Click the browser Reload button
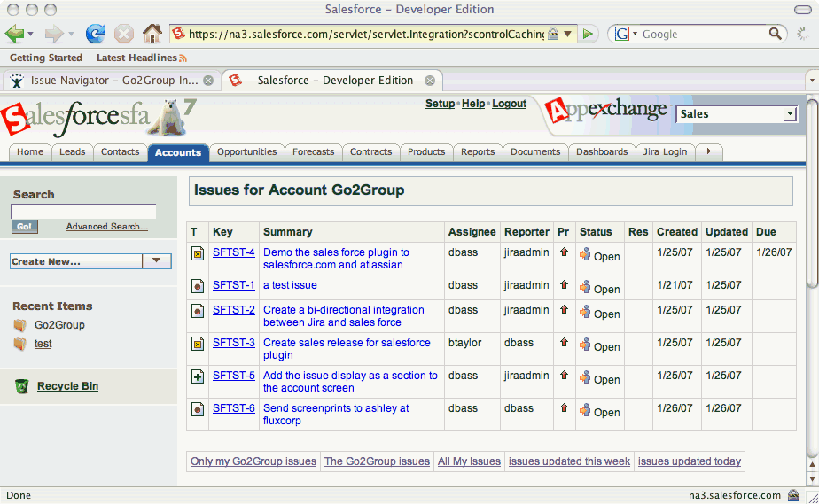The height and width of the screenshot is (504, 819). (95, 34)
